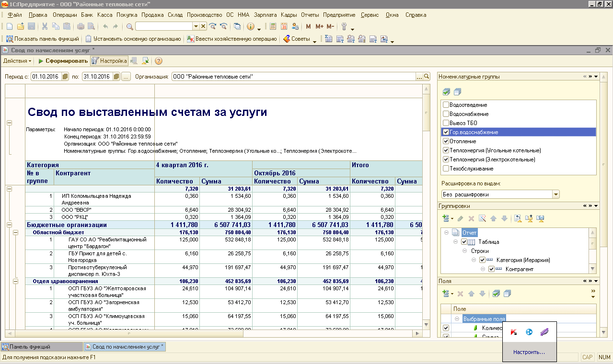Open the Действия dropdown menu
The image size is (613, 364).
point(17,61)
